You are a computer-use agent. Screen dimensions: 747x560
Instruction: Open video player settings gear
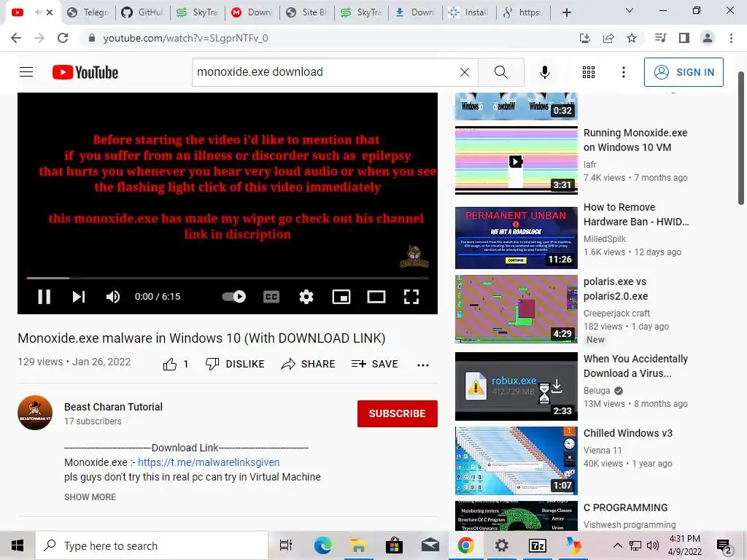point(306,297)
